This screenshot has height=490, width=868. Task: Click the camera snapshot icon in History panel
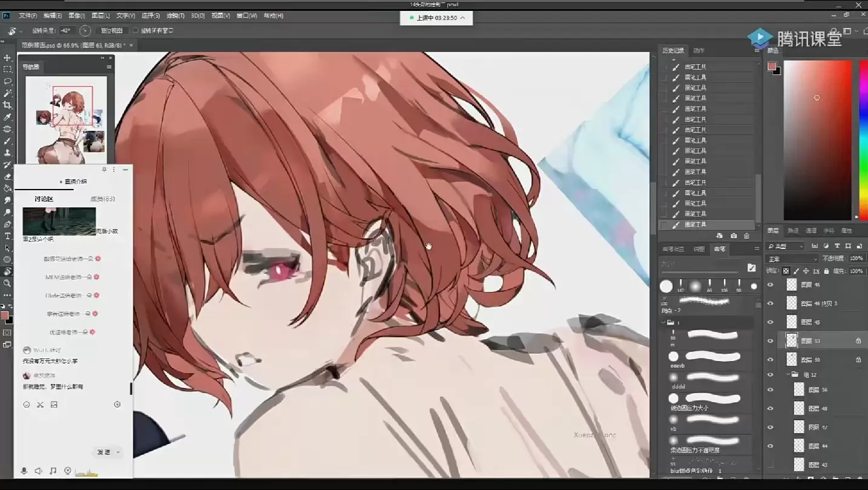[x=734, y=236]
